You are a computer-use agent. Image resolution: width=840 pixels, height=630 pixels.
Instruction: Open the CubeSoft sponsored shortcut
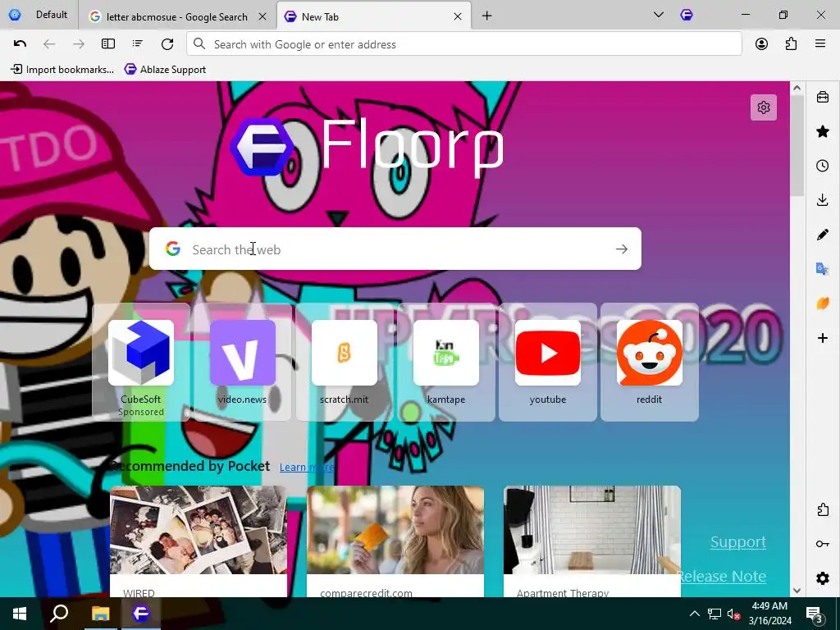[141, 362]
